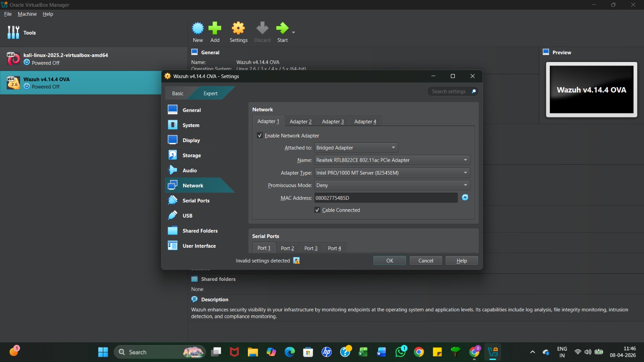Open WhatsApp from the taskbar
644x362 pixels.
(x=401, y=352)
